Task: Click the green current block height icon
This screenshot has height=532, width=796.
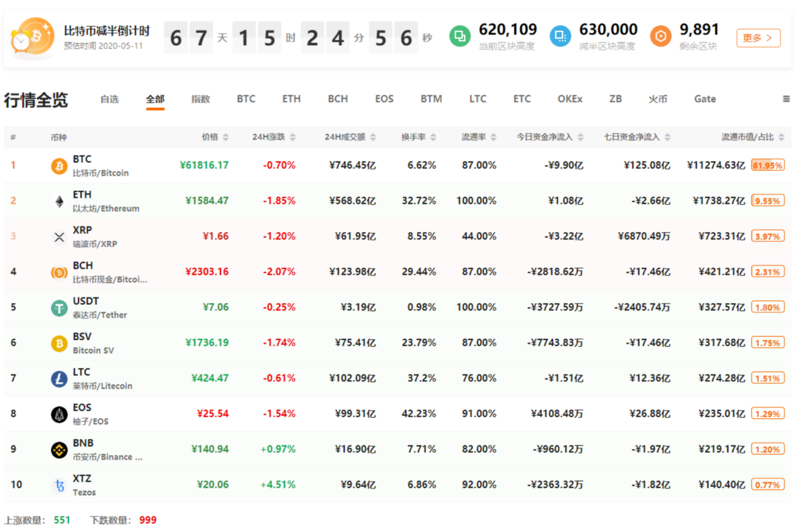Action: point(460,36)
